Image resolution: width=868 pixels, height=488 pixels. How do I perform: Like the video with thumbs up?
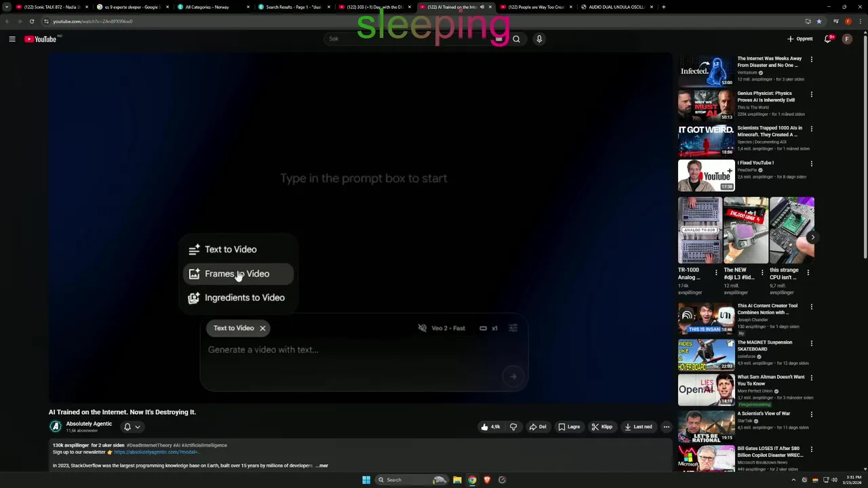pos(490,427)
